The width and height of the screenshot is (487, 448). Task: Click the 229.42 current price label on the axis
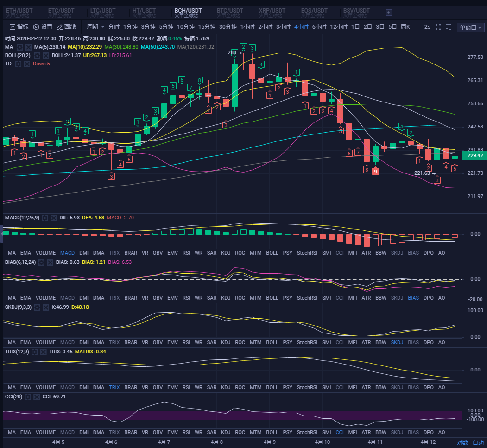475,156
